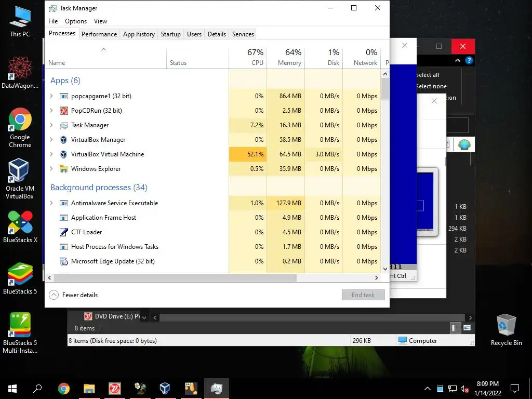The image size is (532, 399).
Task: Open the View menu in Task Manager
Action: [100, 21]
